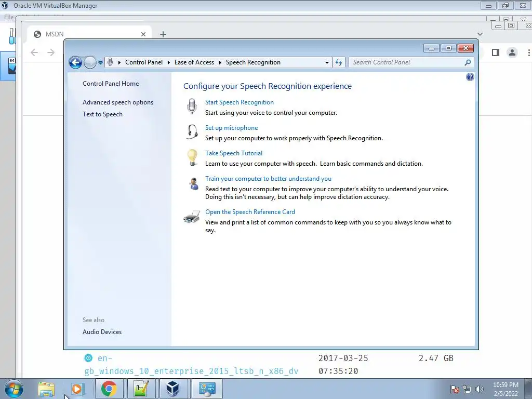Click the light bulb icon for Speech Tutorial
The image size is (532, 399).
[x=192, y=157]
